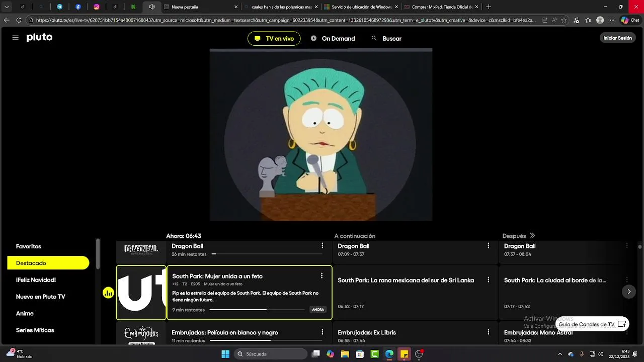Switch to Servicio de ubicación de Windows tab

point(361,7)
